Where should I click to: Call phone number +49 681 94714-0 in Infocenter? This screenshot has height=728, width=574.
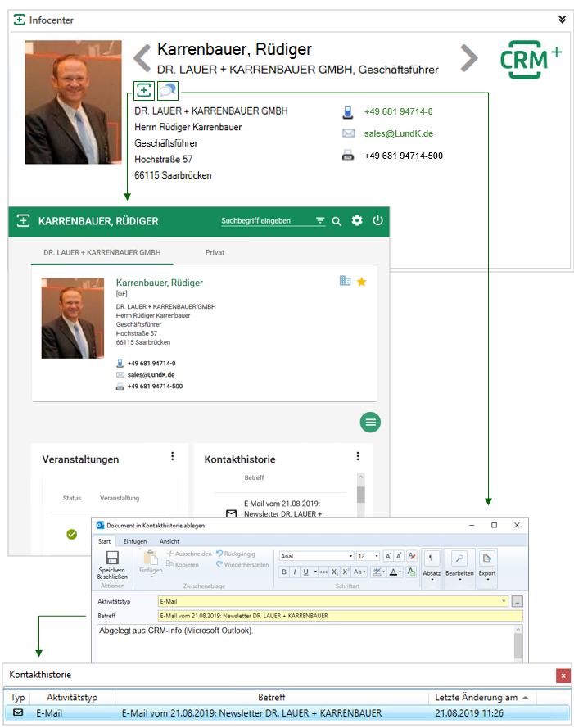tap(399, 112)
